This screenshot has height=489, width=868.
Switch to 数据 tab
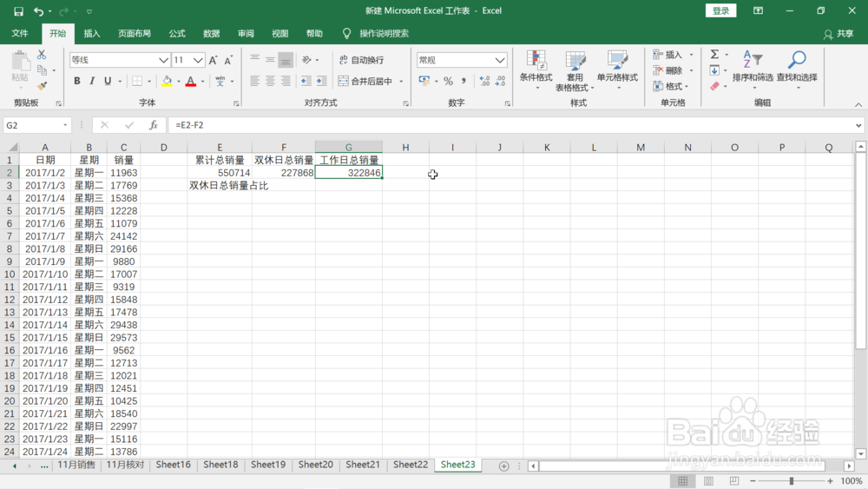click(212, 33)
